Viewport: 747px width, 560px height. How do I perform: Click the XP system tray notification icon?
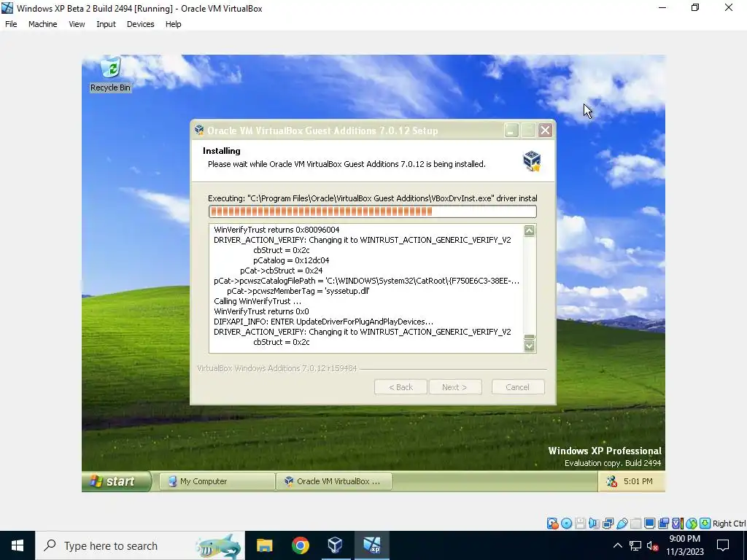pyautogui.click(x=611, y=481)
